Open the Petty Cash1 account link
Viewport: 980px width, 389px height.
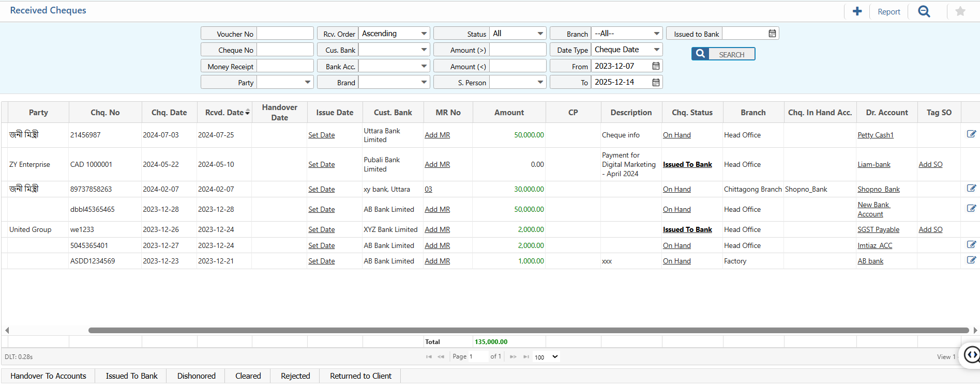coord(875,135)
